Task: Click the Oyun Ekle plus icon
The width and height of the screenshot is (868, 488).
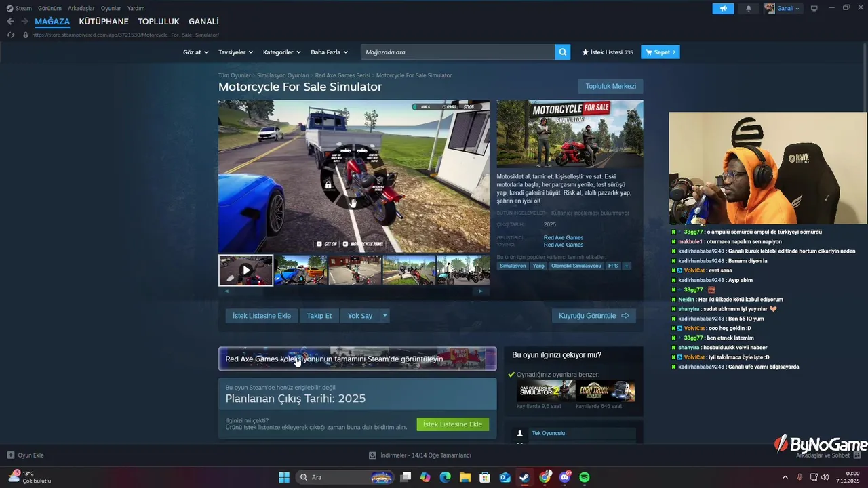Action: coord(10,455)
